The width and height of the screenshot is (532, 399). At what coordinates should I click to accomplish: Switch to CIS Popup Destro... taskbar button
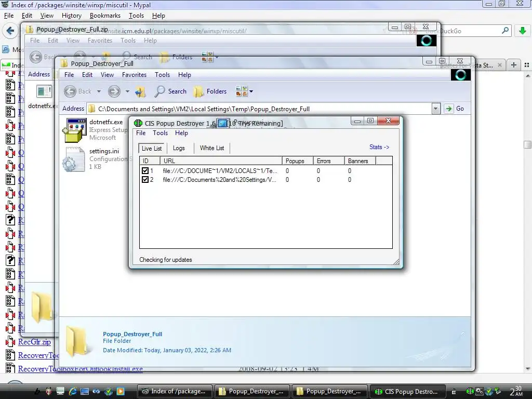coord(407,391)
